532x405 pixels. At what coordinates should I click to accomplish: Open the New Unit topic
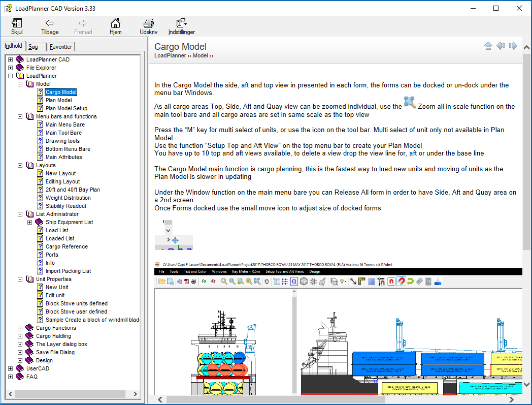[57, 288]
